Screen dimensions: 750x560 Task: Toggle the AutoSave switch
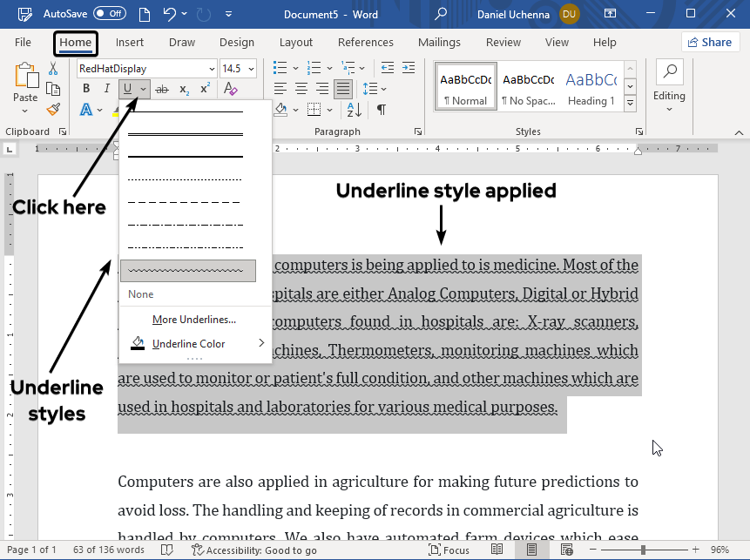pos(109,14)
